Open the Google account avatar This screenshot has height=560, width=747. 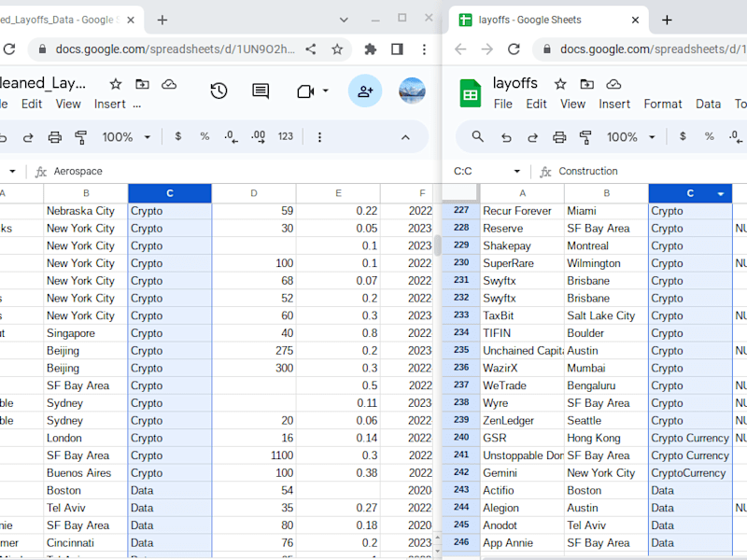click(x=412, y=91)
